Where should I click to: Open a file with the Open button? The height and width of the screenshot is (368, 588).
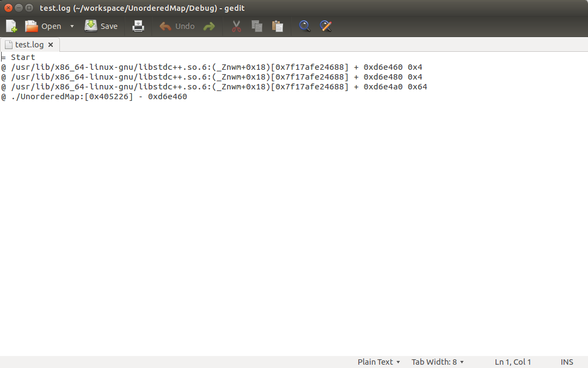pos(44,26)
